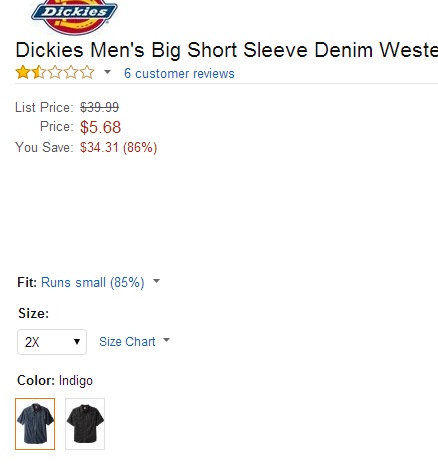The width and height of the screenshot is (438, 464).
Task: Click the $34.31 (86%) savings text
Action: click(x=118, y=147)
